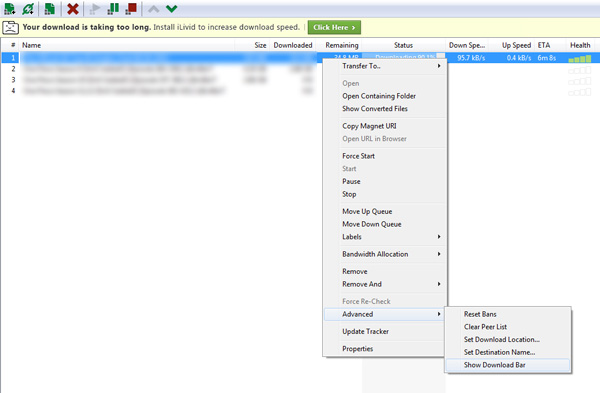Expand the Remove And submenu
Image resolution: width=600 pixels, height=393 pixels.
point(385,284)
